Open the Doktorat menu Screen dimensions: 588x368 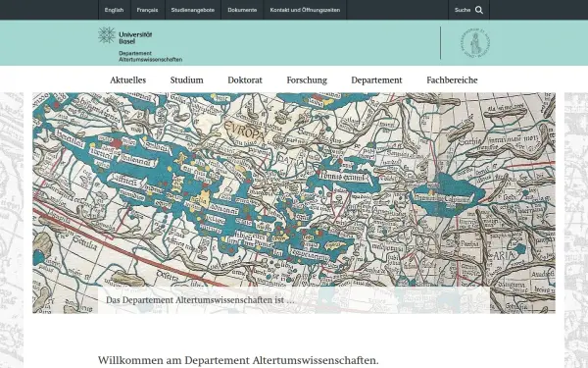tap(245, 80)
